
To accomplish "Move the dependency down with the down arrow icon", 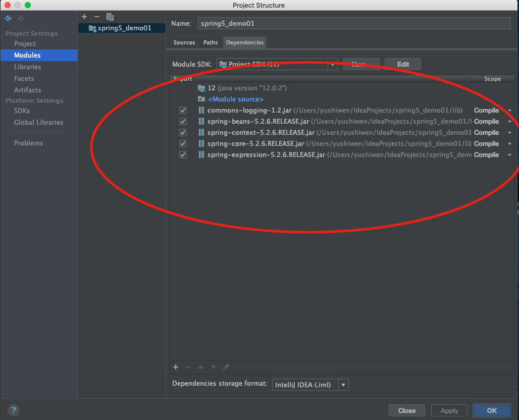I will tap(213, 367).
